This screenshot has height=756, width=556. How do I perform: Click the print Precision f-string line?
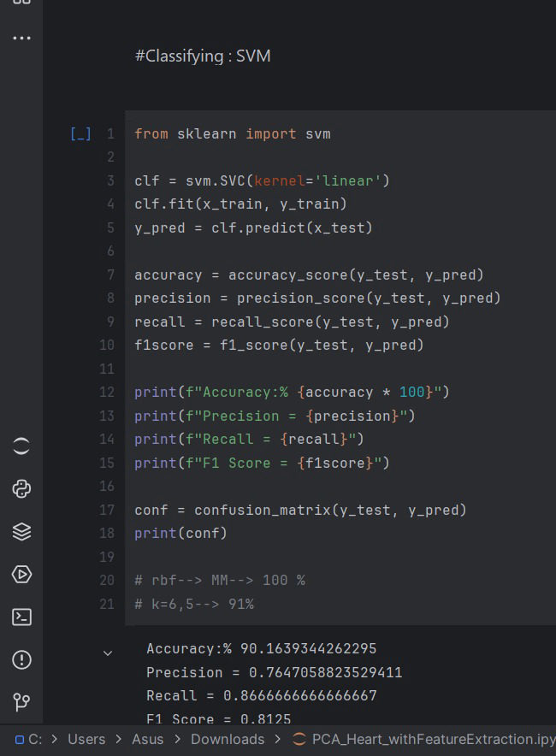(x=275, y=416)
